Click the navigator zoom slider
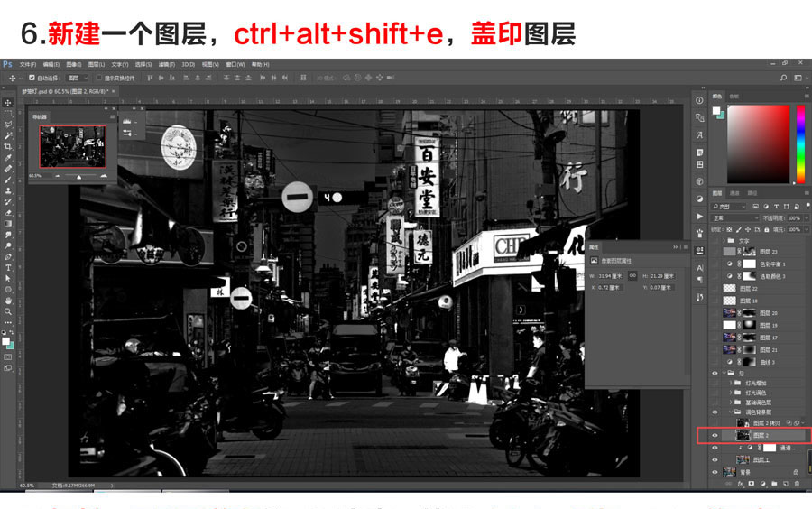The width and height of the screenshot is (812, 509). coord(78,177)
